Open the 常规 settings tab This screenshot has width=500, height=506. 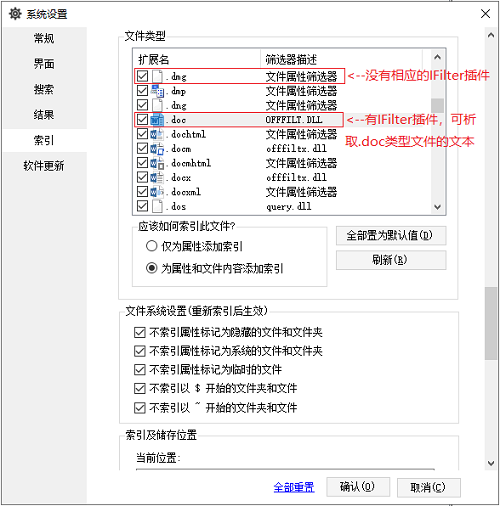(x=45, y=38)
